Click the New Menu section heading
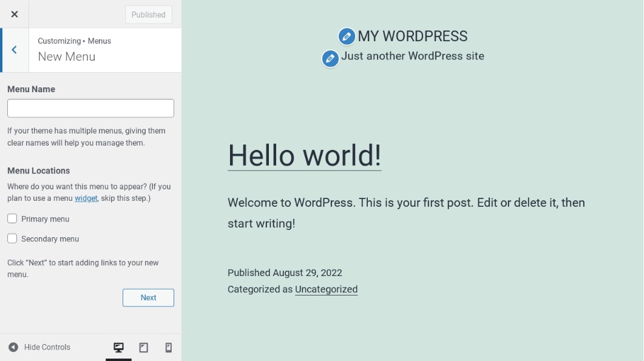 click(67, 56)
